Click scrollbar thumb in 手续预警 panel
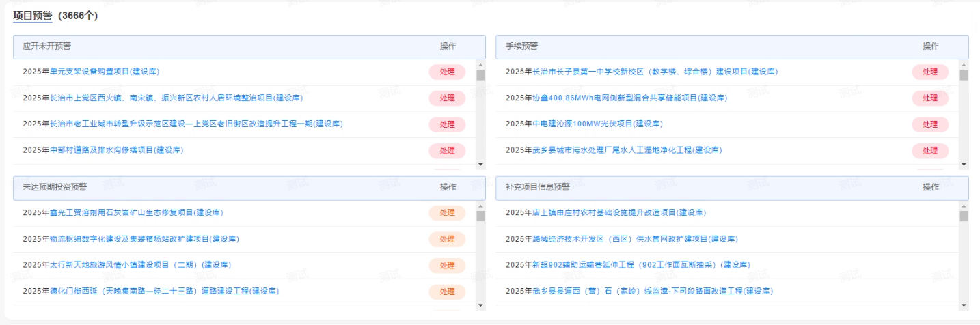The image size is (980, 325). pyautogui.click(x=964, y=75)
